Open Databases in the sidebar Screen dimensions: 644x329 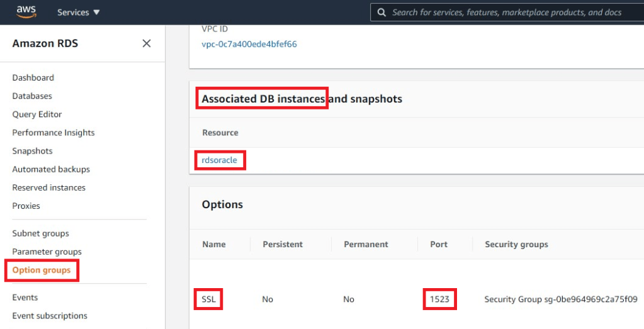32,96
